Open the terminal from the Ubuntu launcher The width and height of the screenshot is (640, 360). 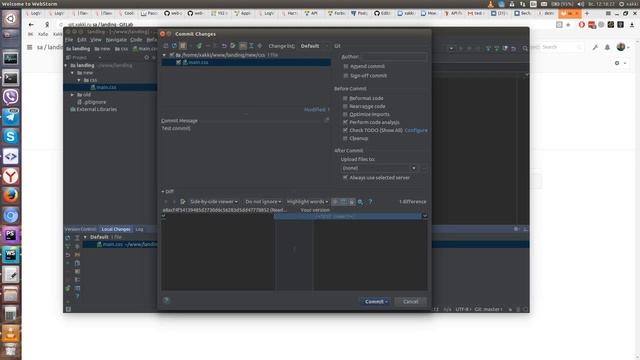coord(11,78)
